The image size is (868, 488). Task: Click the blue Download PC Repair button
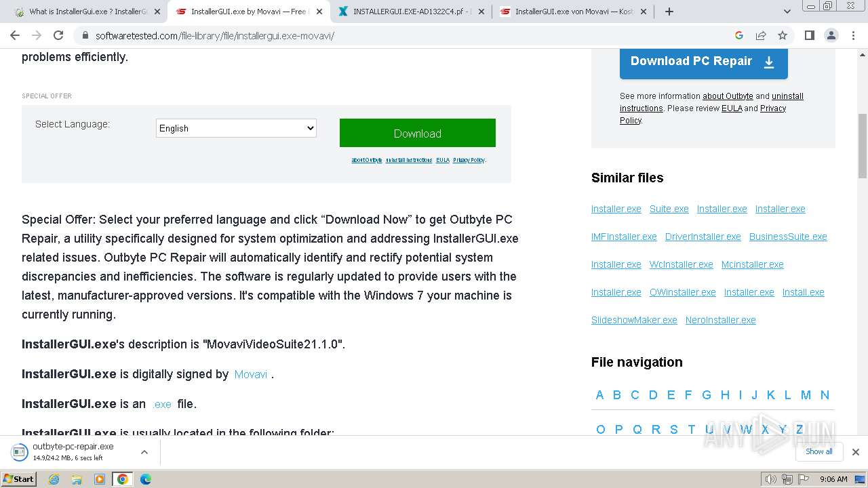(704, 62)
